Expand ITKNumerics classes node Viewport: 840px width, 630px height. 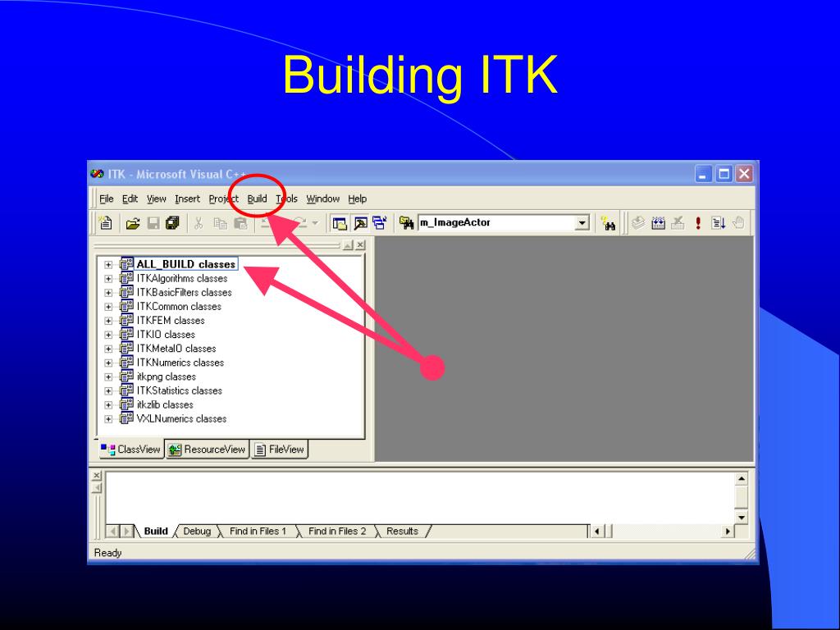click(108, 363)
